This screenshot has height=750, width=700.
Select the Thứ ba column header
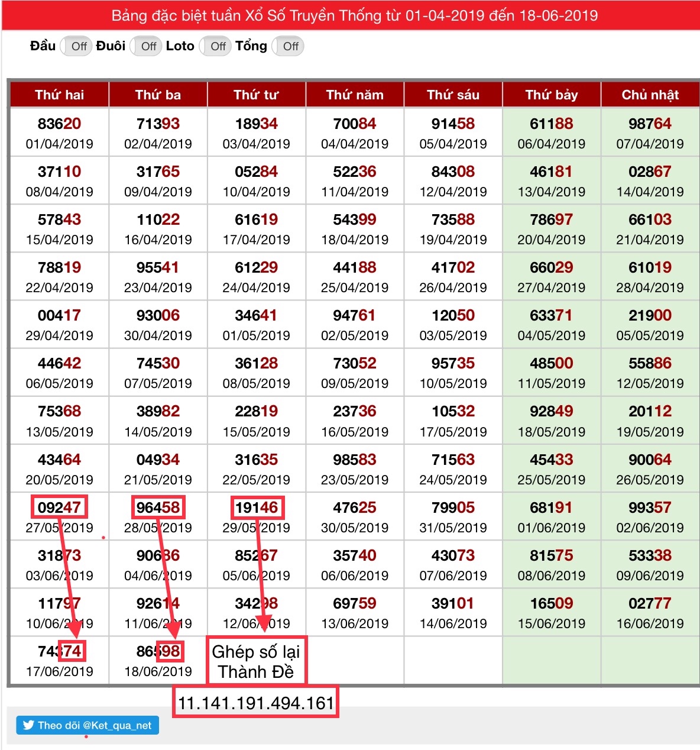point(158,95)
